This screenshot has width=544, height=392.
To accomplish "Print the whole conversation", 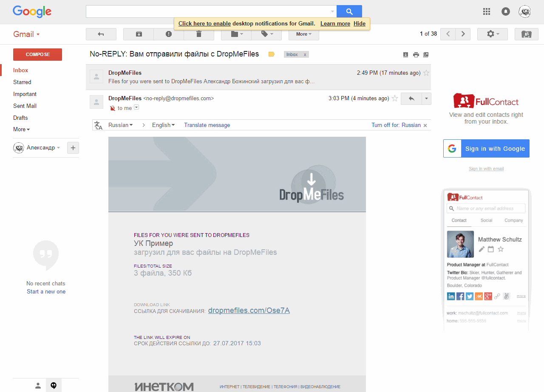I will [416, 54].
